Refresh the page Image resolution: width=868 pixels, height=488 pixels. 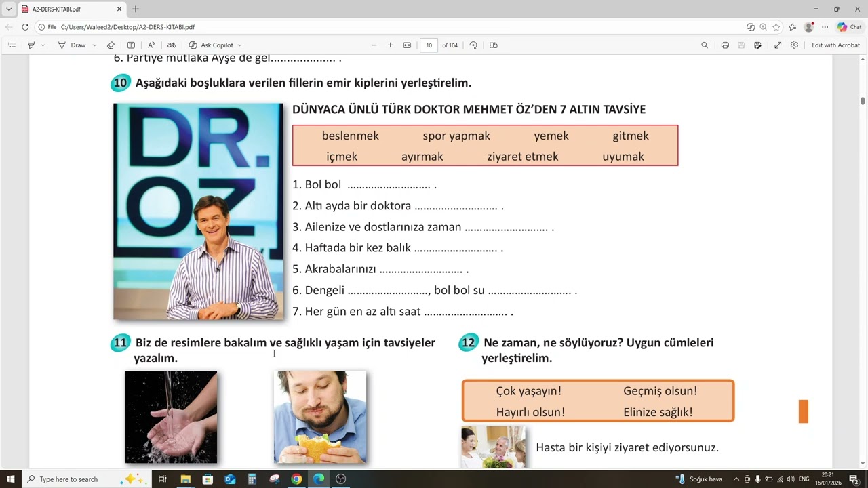coord(25,27)
